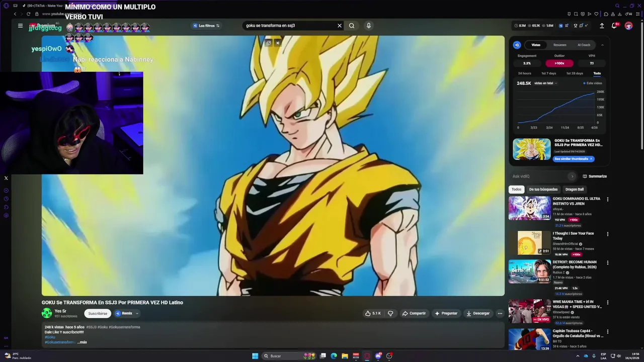Click the Compartir share button

(414, 313)
